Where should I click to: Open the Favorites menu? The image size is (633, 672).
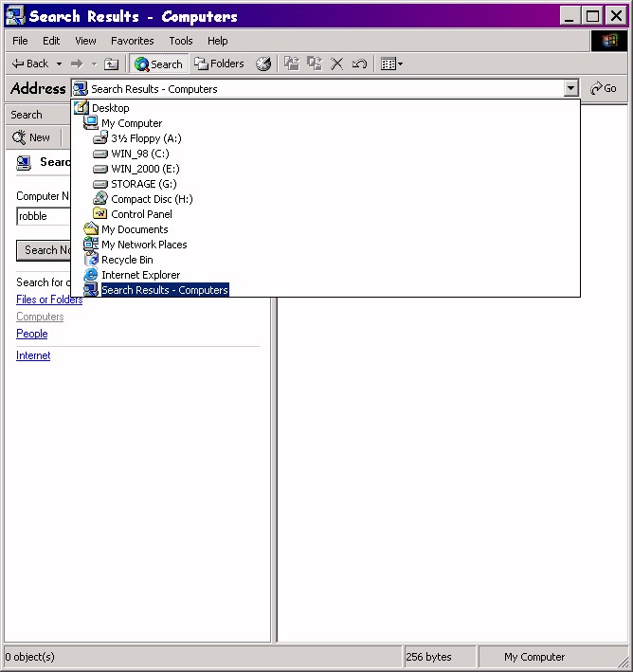(x=132, y=41)
